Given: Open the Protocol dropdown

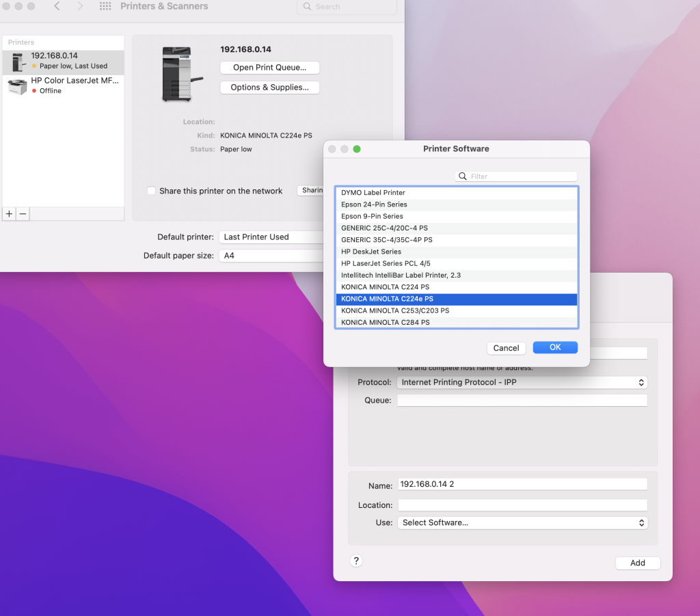Looking at the screenshot, I should click(x=522, y=383).
